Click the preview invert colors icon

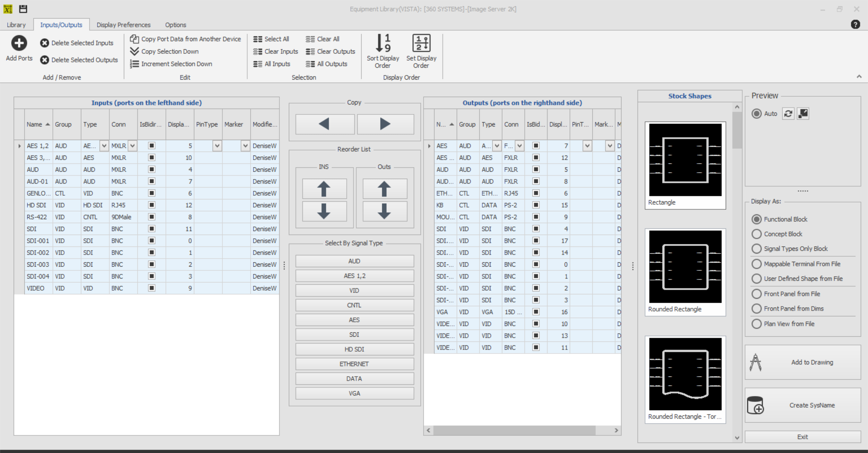(803, 113)
